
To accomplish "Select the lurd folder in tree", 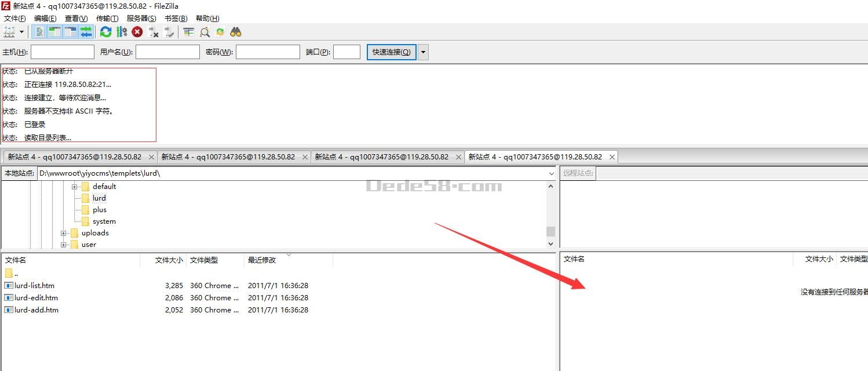I will click(99, 198).
